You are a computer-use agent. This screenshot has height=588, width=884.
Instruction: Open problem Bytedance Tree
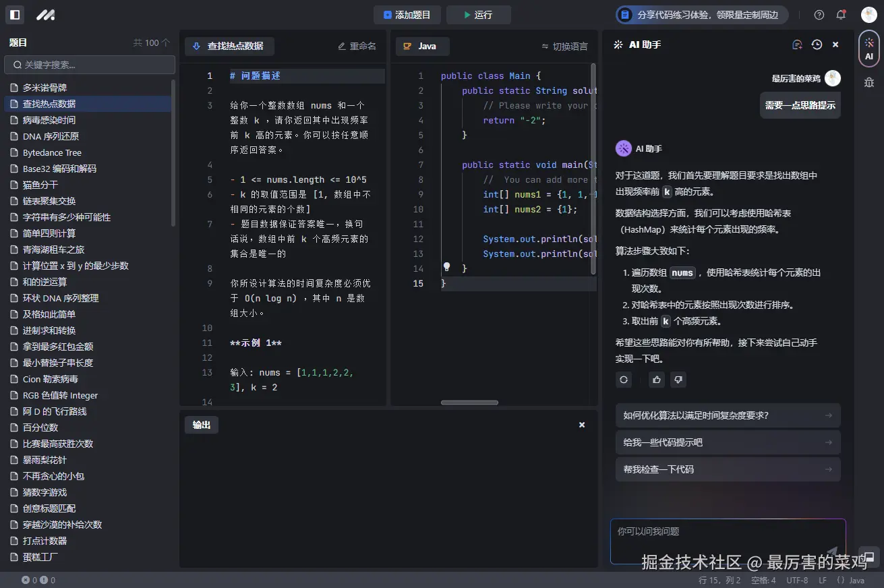click(x=87, y=152)
